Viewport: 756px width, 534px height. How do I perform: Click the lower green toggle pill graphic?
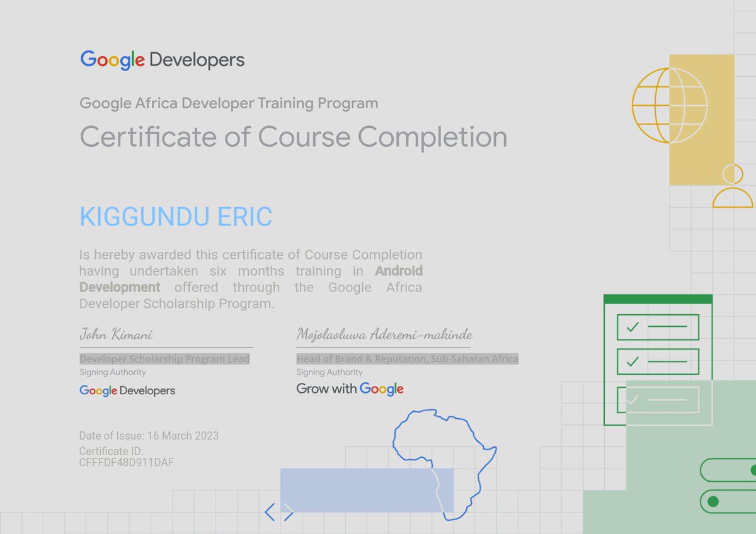click(728, 501)
